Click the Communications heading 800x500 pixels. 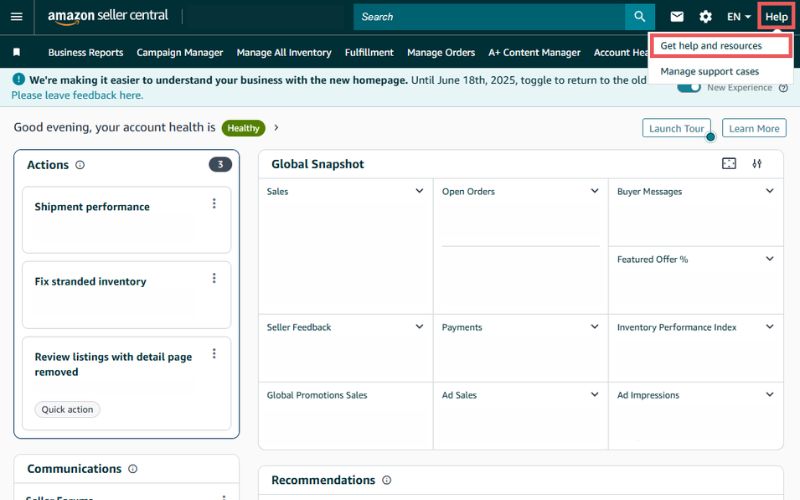point(74,468)
